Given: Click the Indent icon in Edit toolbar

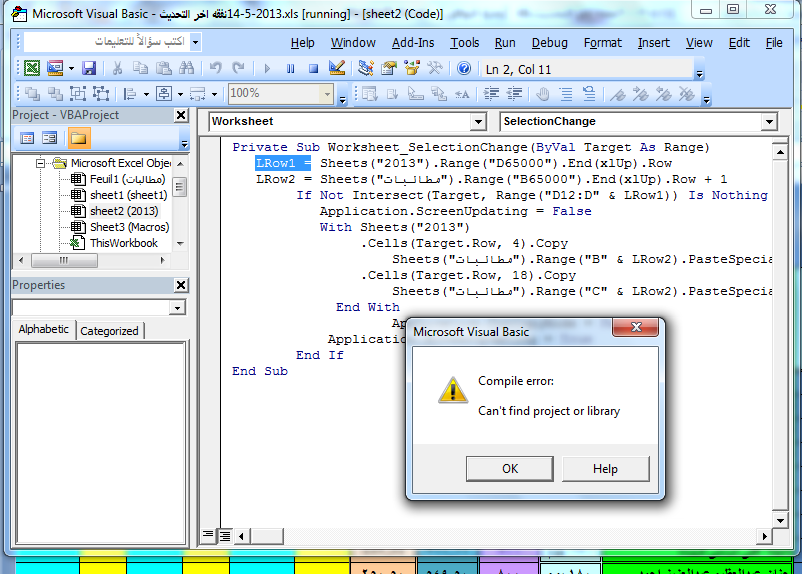Looking at the screenshot, I should tap(491, 94).
